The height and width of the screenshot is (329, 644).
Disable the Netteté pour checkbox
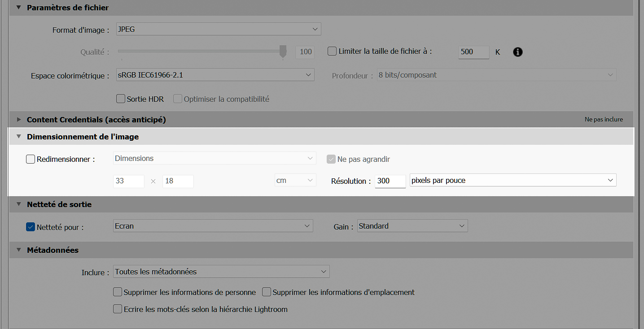(x=30, y=227)
